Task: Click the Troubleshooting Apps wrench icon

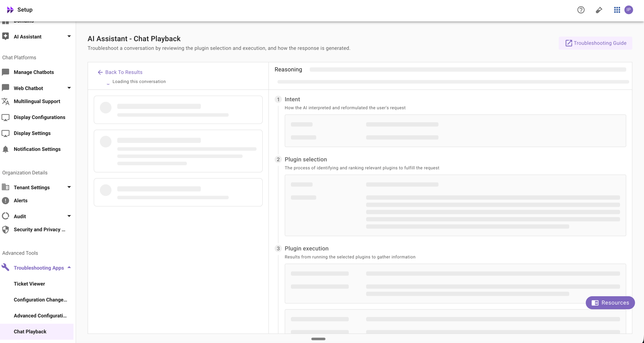Action: [x=5, y=268]
